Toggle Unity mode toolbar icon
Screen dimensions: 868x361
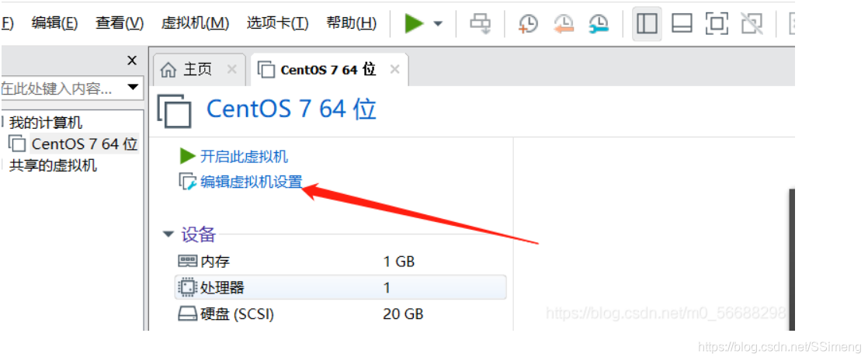[x=752, y=24]
